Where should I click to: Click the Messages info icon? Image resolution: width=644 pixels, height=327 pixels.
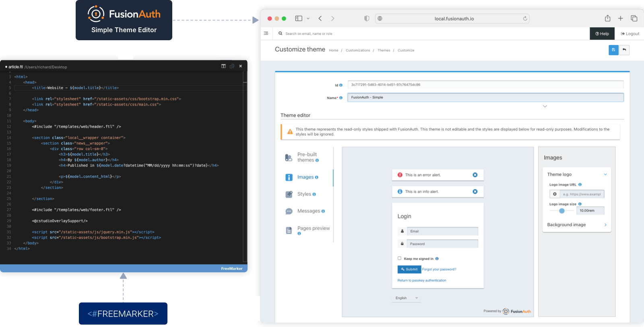tap(323, 211)
